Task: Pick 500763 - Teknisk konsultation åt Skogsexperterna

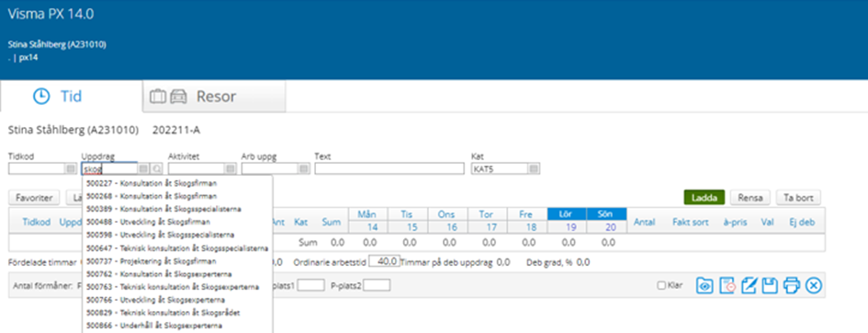Action: pyautogui.click(x=173, y=286)
